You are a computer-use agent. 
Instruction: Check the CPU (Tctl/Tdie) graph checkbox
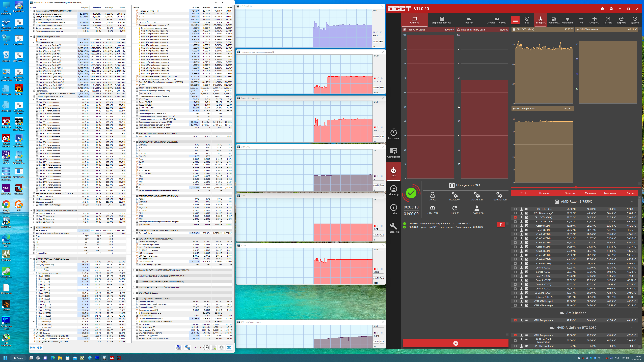[x=515, y=209]
